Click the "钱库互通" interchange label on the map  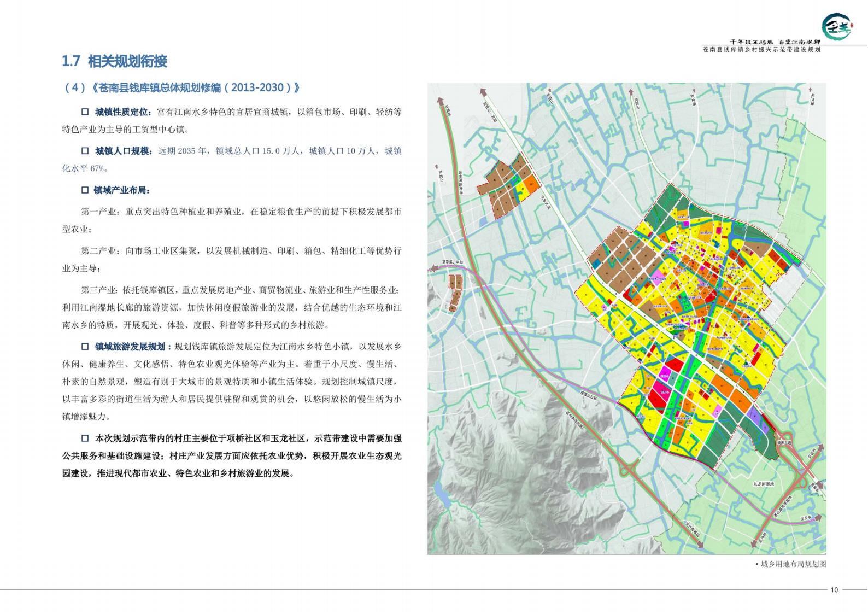(x=784, y=441)
